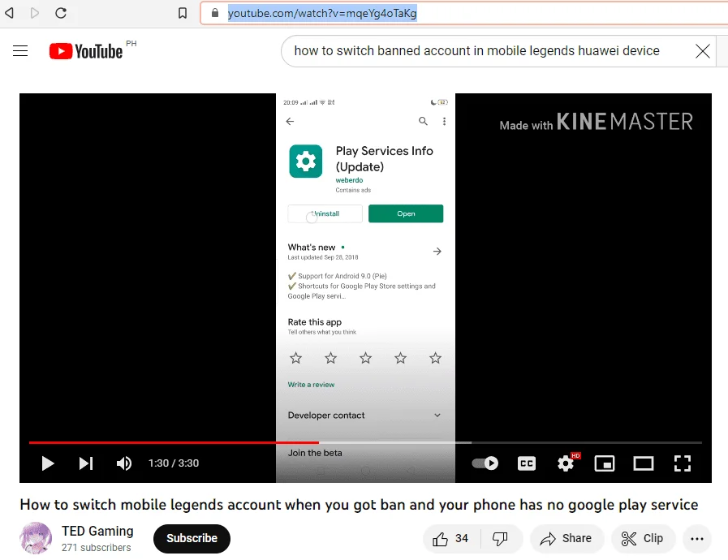Open the TED Gaming channel avatar
Image resolution: width=728 pixels, height=560 pixels.
(36, 538)
